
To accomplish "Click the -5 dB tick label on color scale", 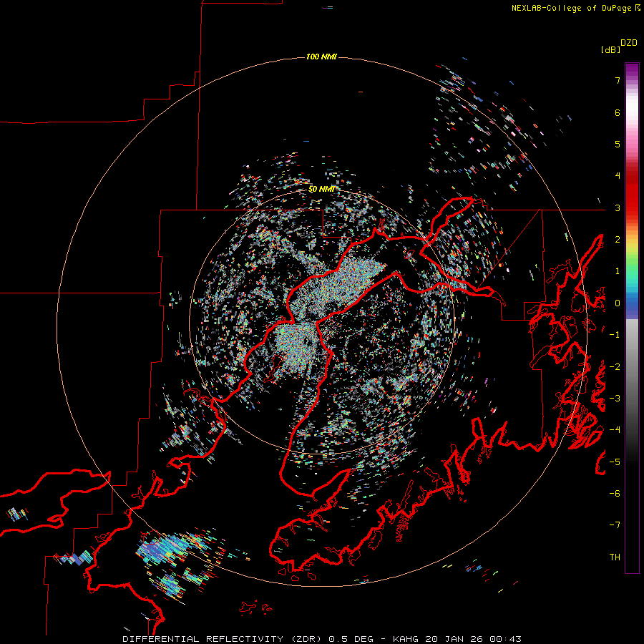I will point(615,462).
